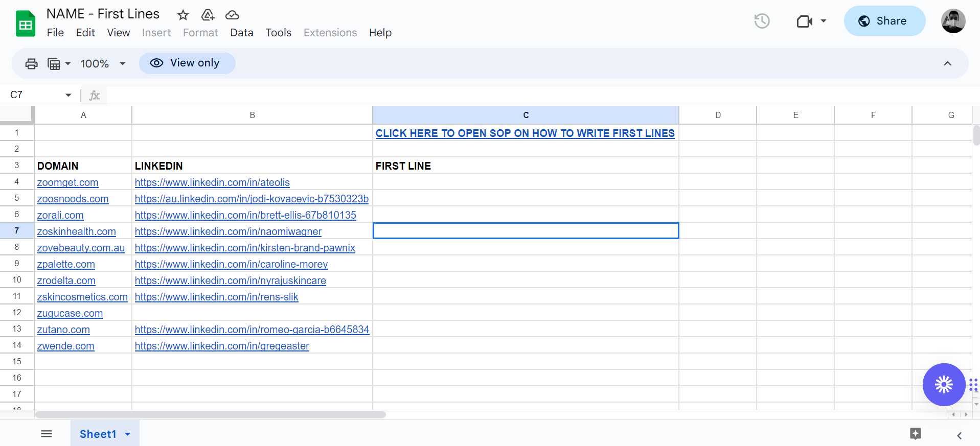Open the zoskinhealth.com domain link

point(76,231)
